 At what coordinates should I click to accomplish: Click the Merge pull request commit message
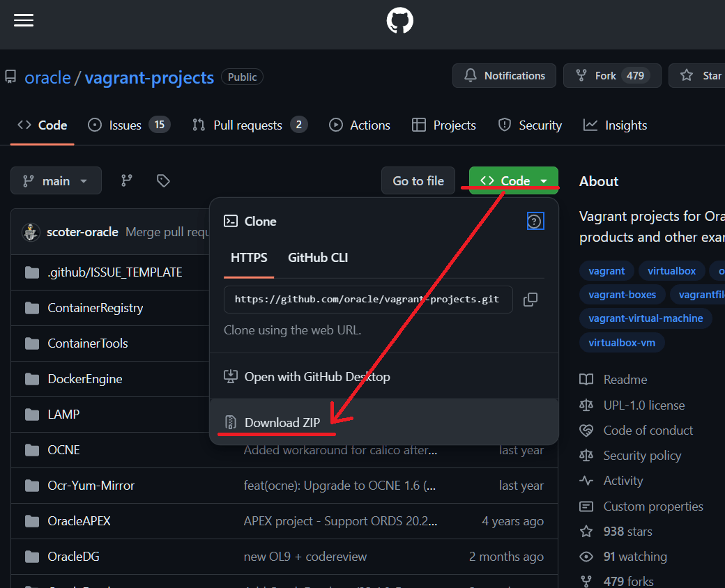(167, 231)
